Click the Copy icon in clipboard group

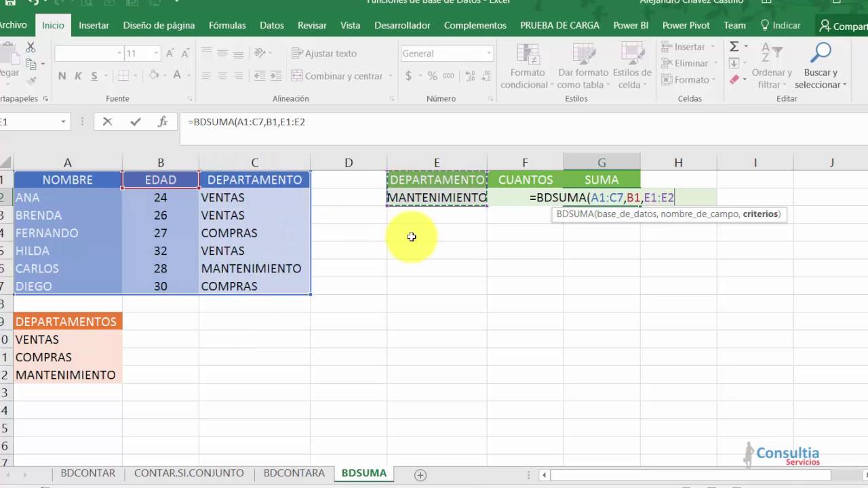coord(31,64)
